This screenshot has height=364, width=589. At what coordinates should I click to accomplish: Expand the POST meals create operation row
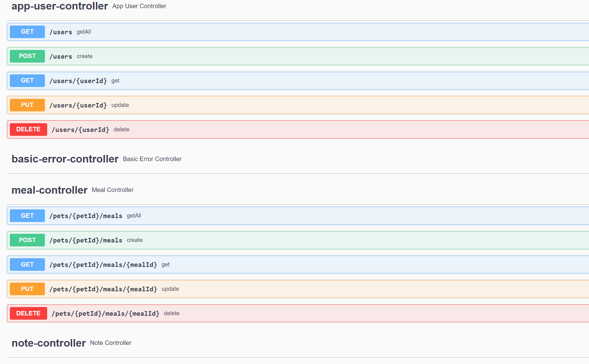tap(225, 240)
